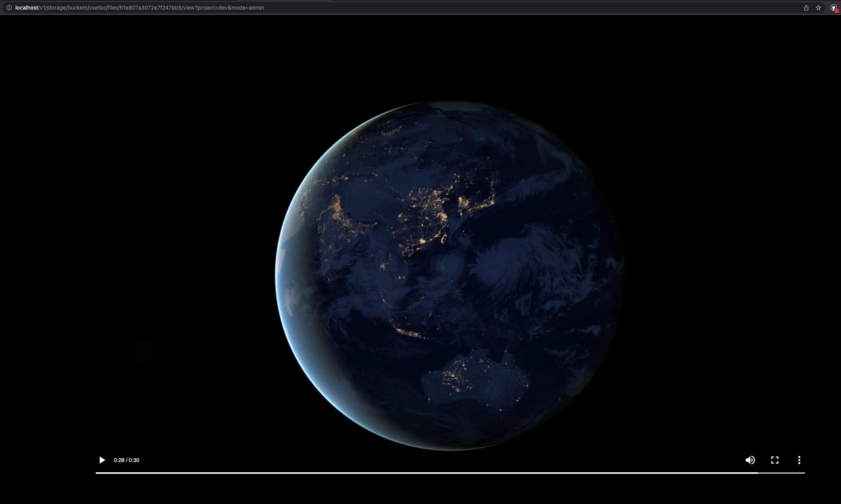View site information for localhost
This screenshot has width=841, height=504.
point(9,8)
